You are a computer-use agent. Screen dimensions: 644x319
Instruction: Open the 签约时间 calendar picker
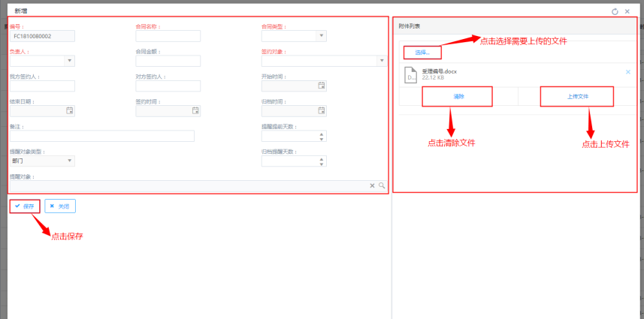point(195,110)
